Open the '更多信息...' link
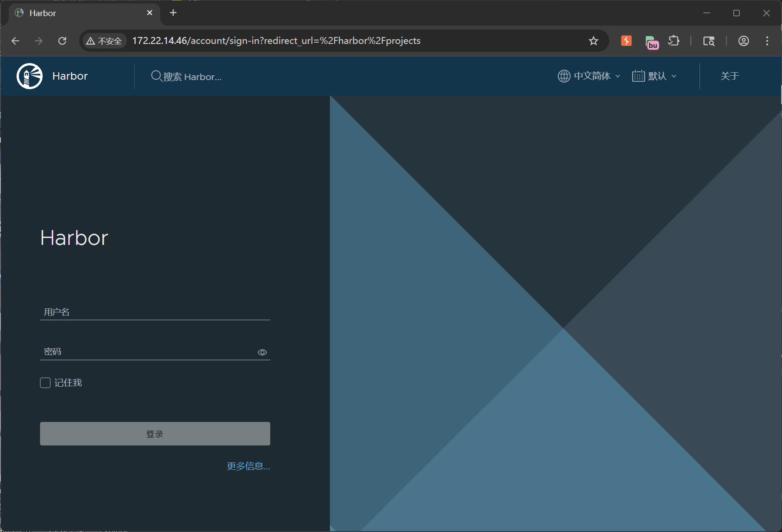 click(x=248, y=466)
